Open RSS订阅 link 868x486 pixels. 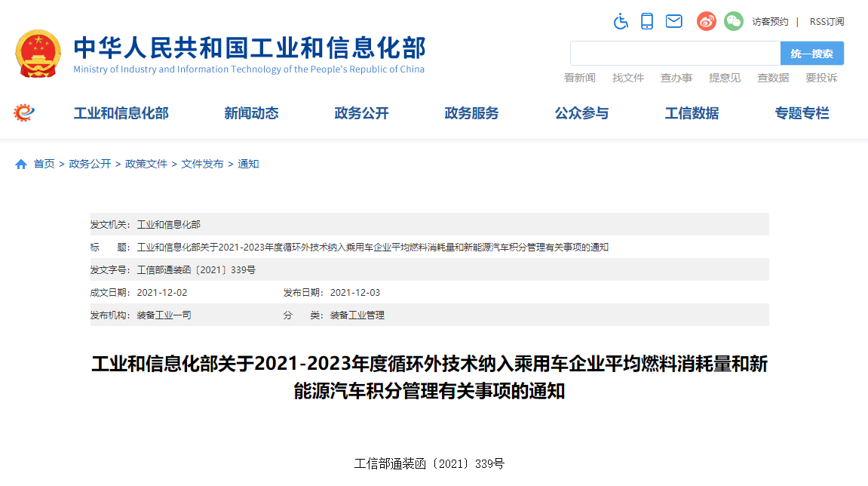(x=827, y=22)
